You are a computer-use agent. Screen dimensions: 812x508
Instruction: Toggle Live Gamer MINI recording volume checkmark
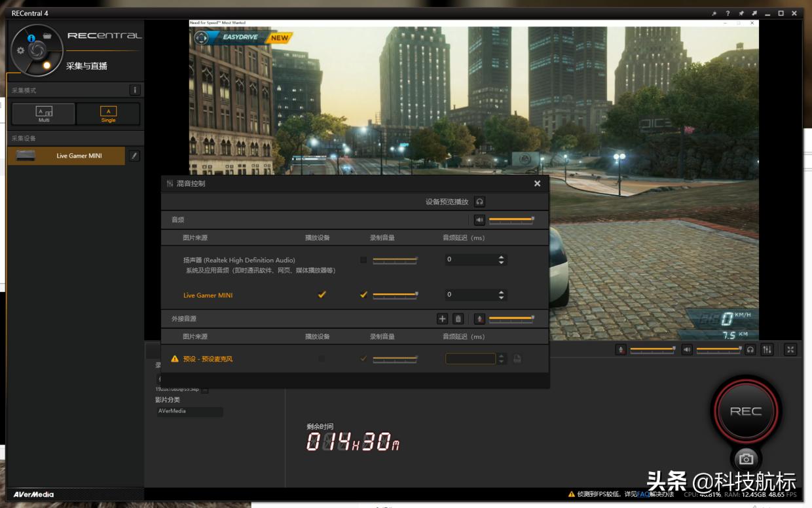[x=363, y=295]
